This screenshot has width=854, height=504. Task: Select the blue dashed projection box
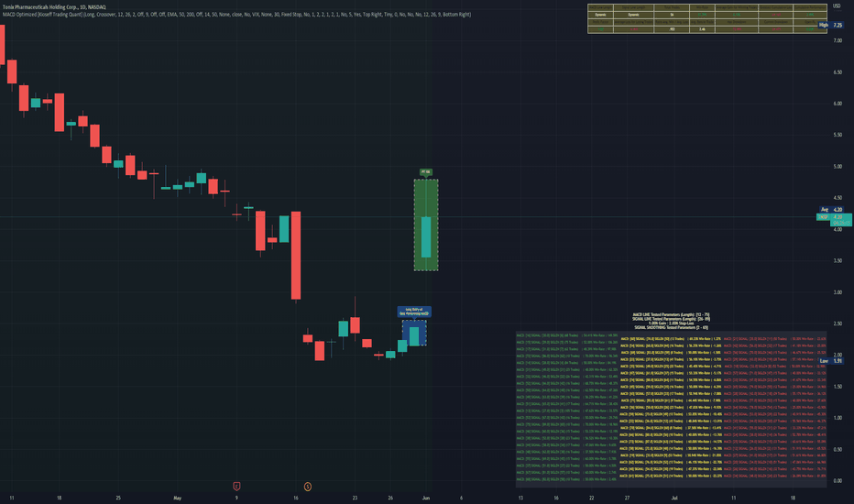(x=414, y=333)
